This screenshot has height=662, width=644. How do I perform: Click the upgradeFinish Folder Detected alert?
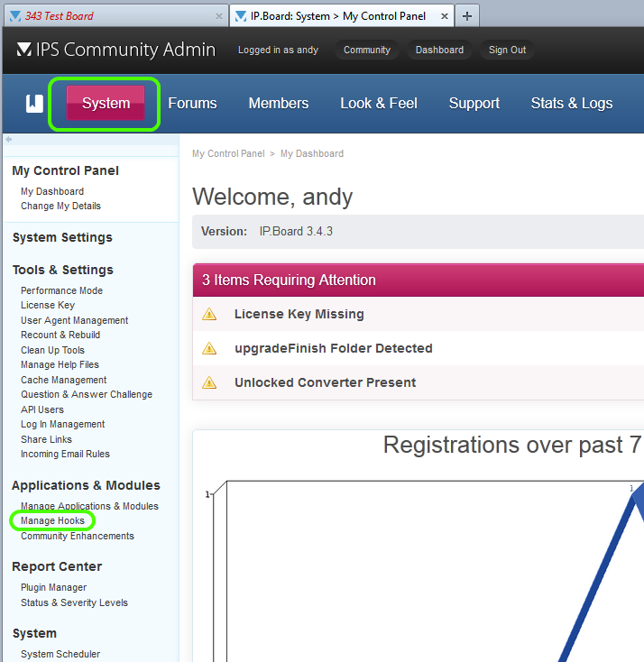pos(334,348)
